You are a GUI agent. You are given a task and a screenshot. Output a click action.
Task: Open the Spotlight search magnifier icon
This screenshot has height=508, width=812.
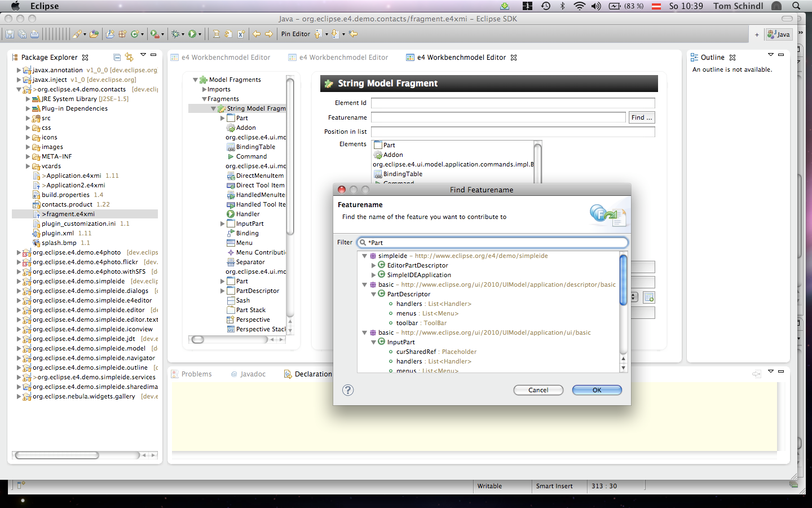tap(796, 6)
